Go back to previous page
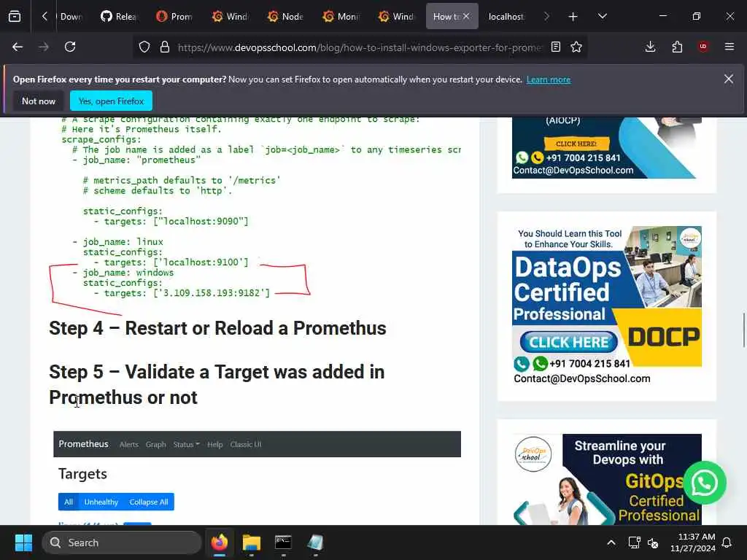 (x=18, y=47)
